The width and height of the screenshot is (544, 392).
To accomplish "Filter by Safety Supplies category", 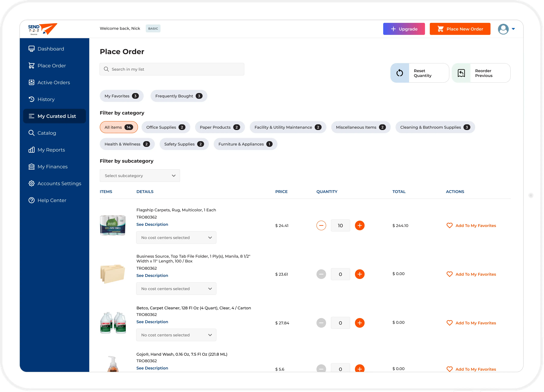I will [x=184, y=144].
